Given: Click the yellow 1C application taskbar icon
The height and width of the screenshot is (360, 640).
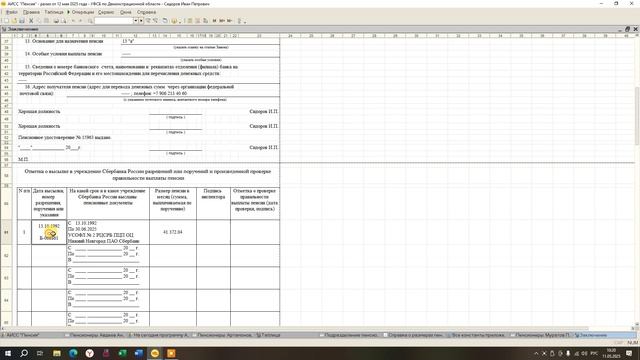Looking at the screenshot, I should point(155,353).
